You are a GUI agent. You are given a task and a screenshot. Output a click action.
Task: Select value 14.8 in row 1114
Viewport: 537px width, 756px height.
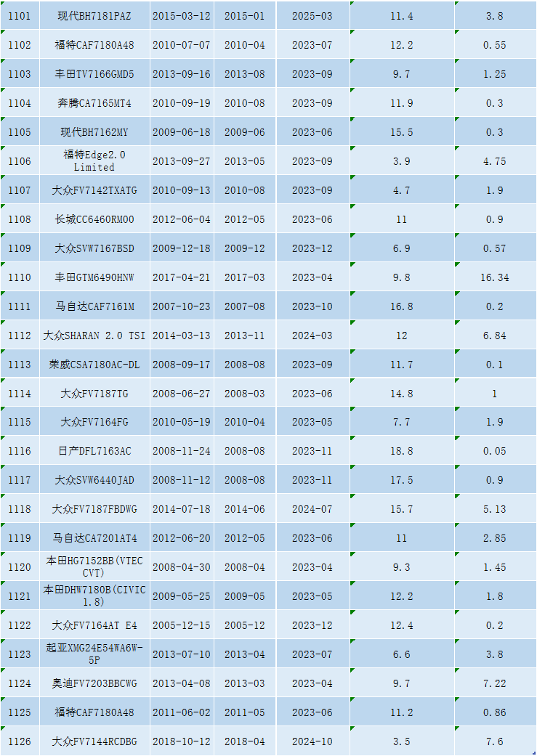pyautogui.click(x=402, y=394)
